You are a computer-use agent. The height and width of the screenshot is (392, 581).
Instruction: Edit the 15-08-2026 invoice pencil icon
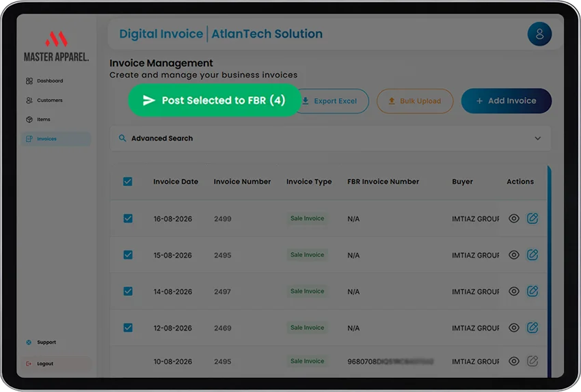click(532, 255)
